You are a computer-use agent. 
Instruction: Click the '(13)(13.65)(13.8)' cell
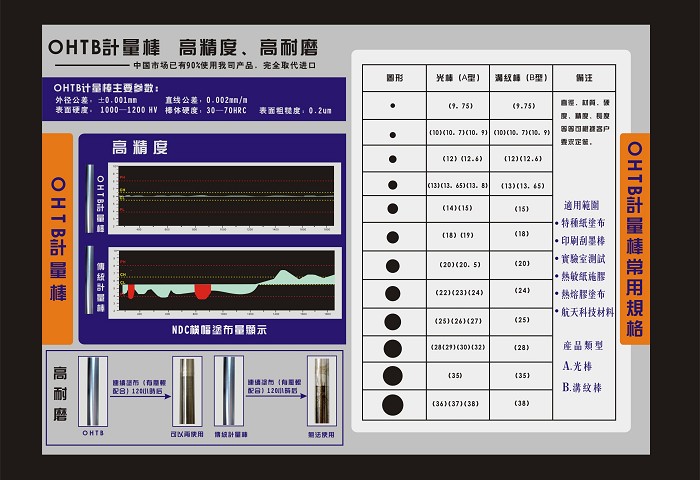pyautogui.click(x=458, y=185)
